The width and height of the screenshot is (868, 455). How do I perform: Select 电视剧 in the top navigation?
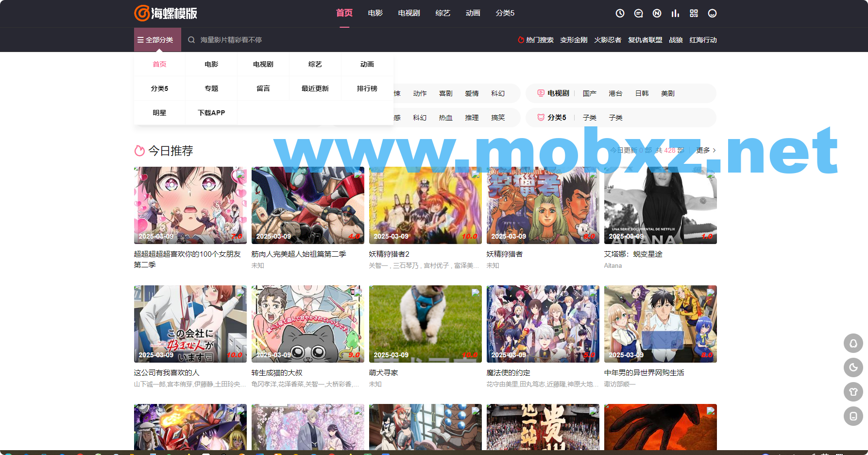tap(409, 13)
